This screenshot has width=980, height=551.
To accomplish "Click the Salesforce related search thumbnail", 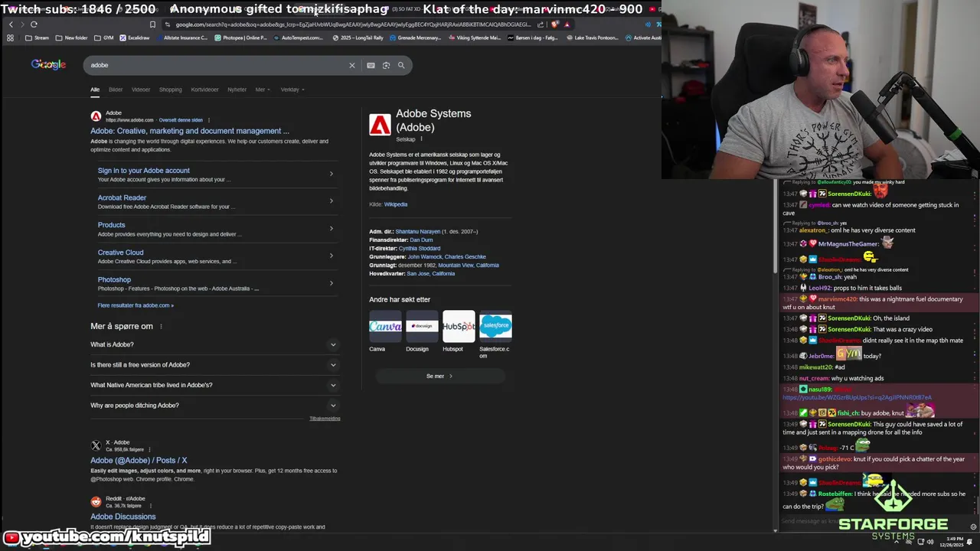I will click(x=495, y=326).
